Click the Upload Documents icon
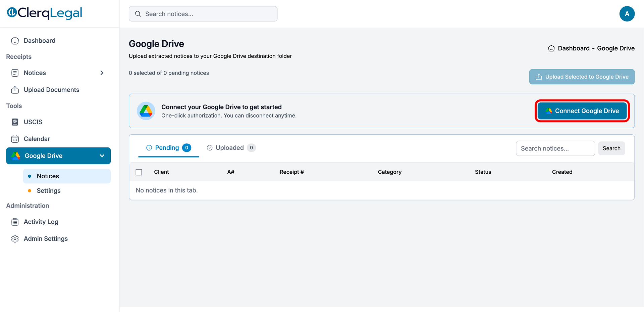Image resolution: width=644 pixels, height=312 pixels. tap(15, 90)
